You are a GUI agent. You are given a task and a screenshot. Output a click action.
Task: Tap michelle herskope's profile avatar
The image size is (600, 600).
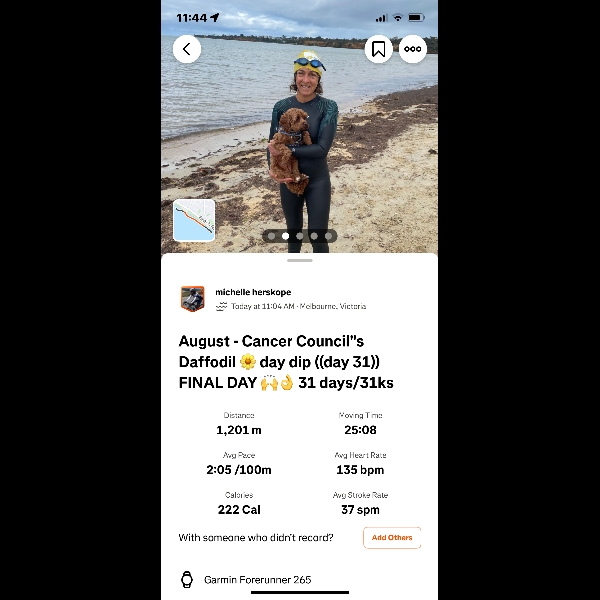(x=192, y=298)
